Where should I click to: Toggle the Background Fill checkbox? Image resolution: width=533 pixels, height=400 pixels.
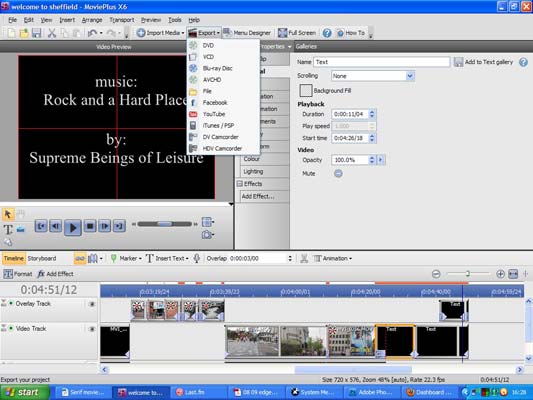pos(306,91)
